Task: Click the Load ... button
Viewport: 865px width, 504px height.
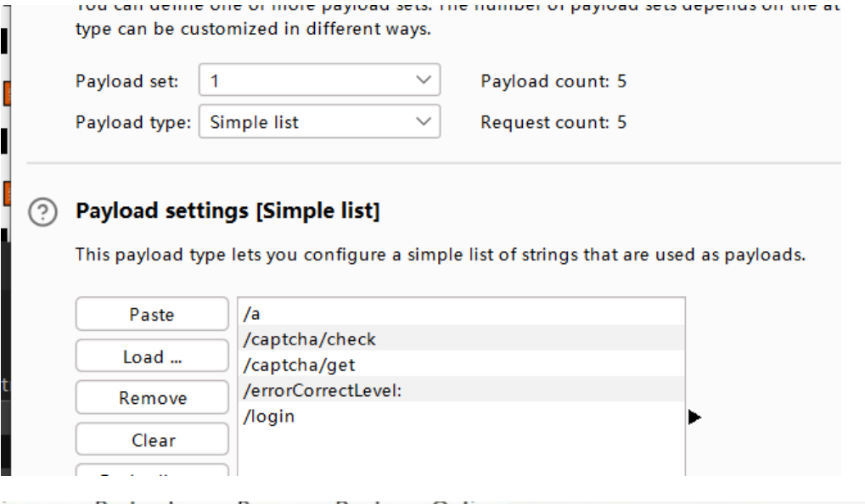Action: coord(152,357)
